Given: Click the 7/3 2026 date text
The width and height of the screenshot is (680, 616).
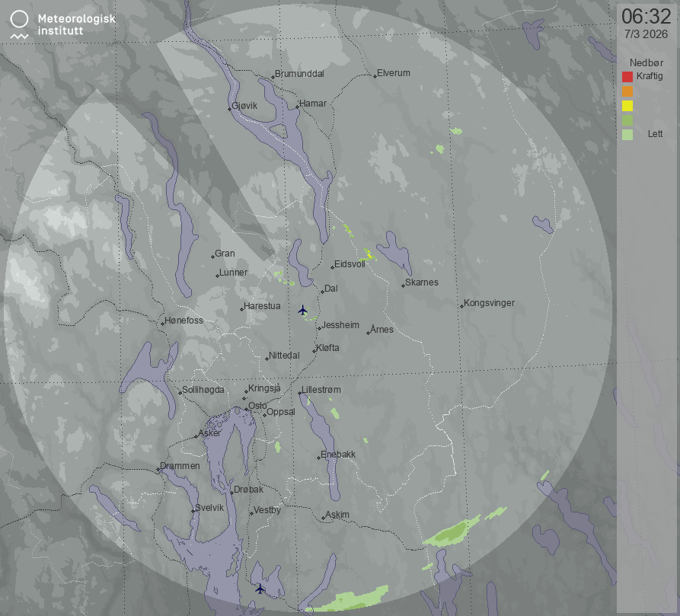Looking at the screenshot, I should 646,34.
